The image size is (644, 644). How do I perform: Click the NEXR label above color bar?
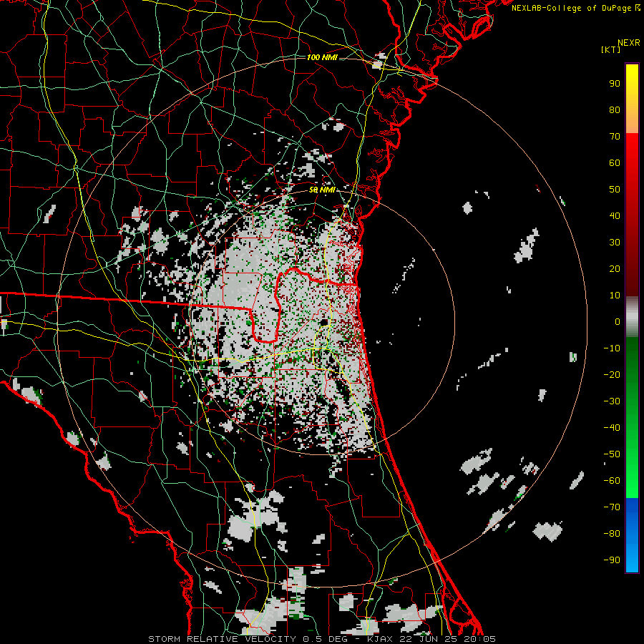click(628, 43)
